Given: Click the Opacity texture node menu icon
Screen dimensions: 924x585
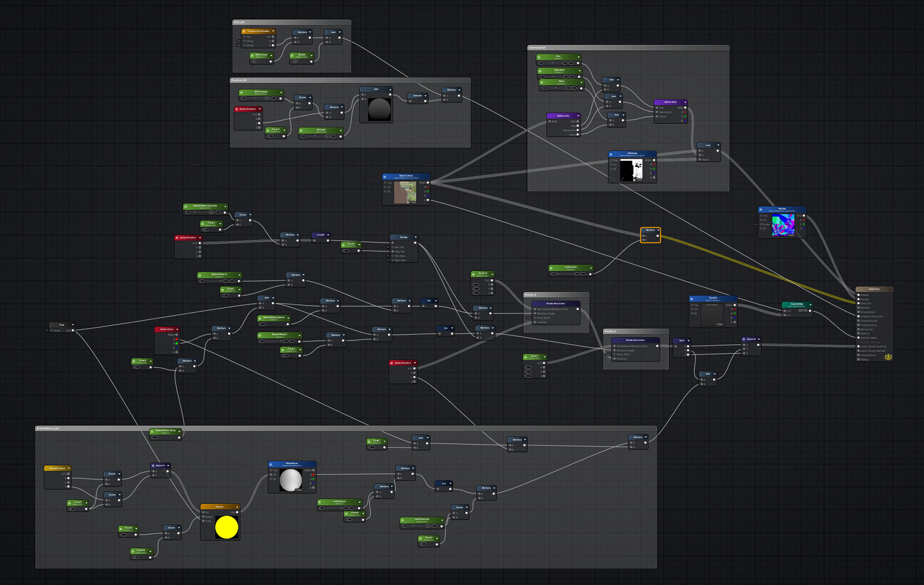Looking at the screenshot, I should pos(692,299).
